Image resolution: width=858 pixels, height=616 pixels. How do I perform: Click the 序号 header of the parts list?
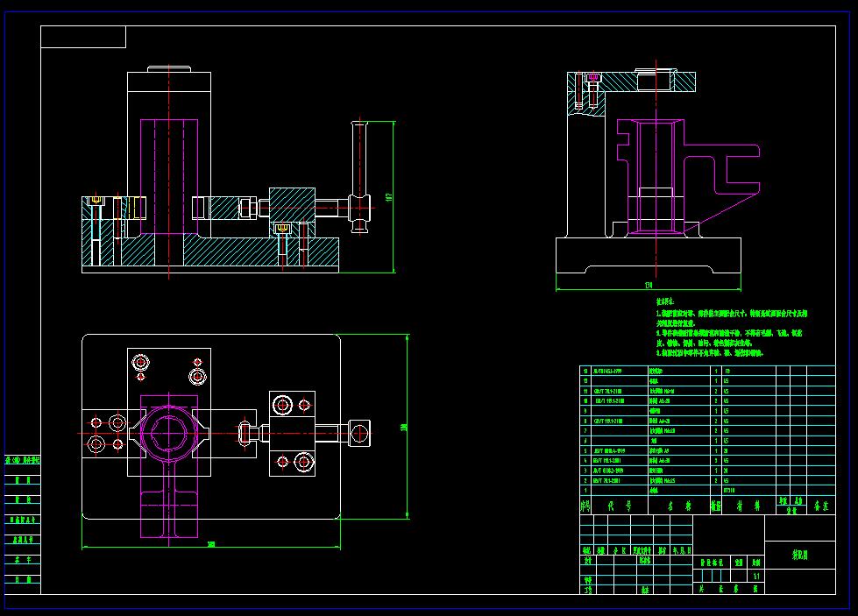[585, 506]
